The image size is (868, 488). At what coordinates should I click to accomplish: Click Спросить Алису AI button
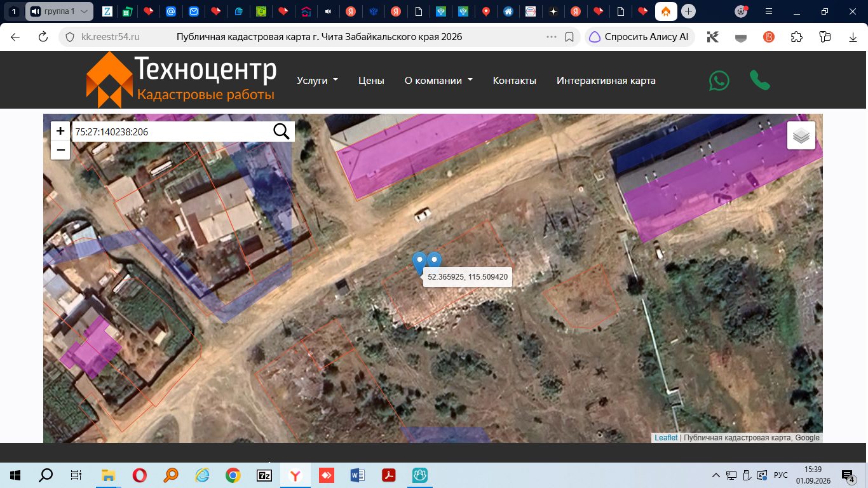[x=640, y=37]
